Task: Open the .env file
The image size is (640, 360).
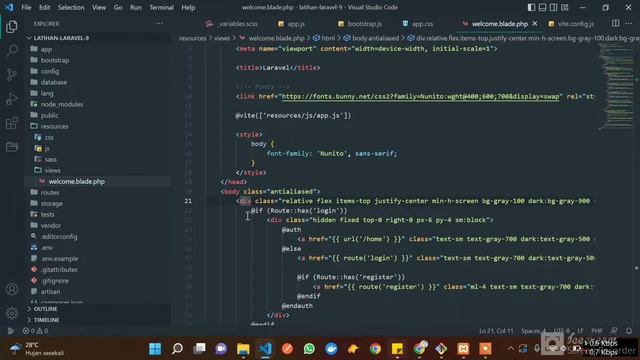Action: [x=47, y=247]
